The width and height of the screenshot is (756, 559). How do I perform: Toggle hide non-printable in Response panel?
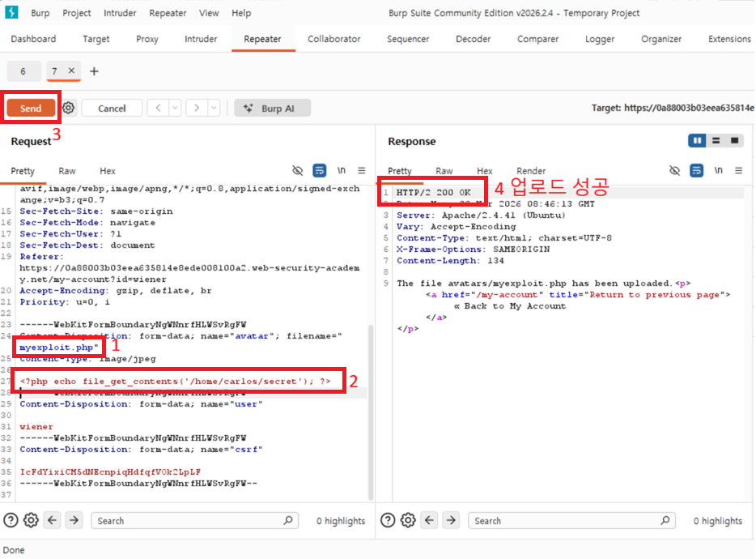674,170
